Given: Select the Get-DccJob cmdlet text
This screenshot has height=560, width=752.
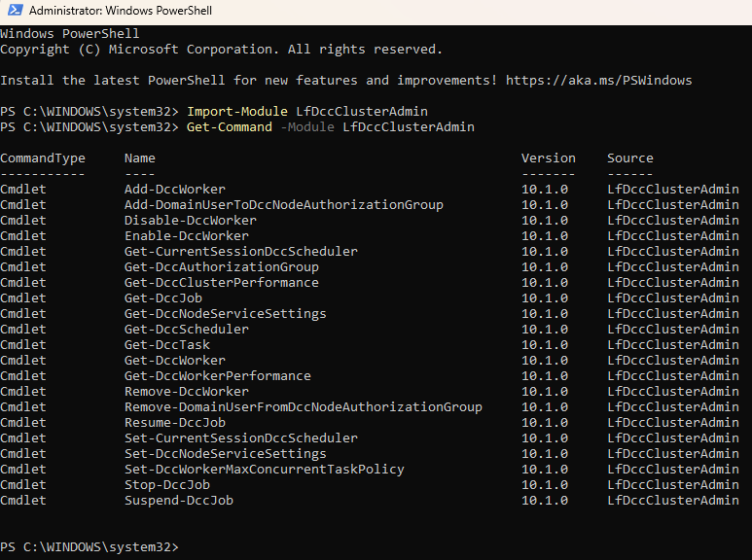Looking at the screenshot, I should [x=163, y=297].
